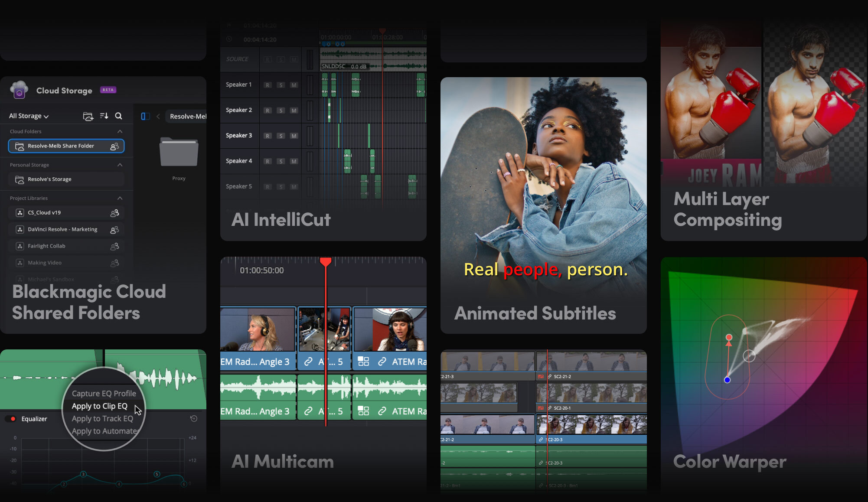Click the search magnifier in Cloud Storage panel
868x502 pixels.
118,116
